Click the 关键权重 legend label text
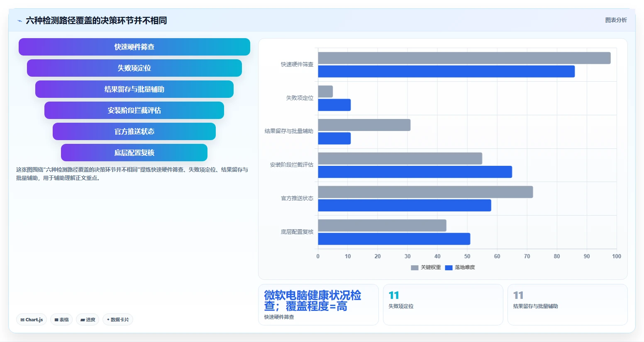The width and height of the screenshot is (644, 342). pyautogui.click(x=431, y=267)
